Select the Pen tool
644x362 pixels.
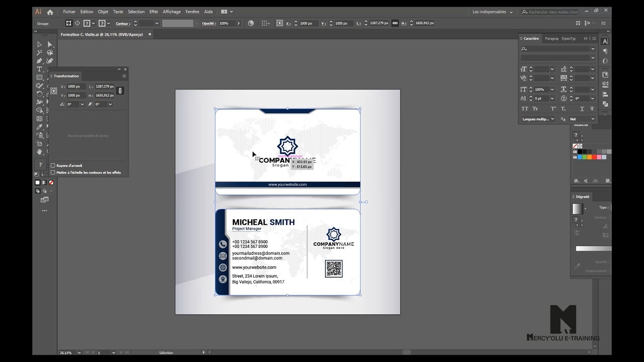click(x=39, y=61)
